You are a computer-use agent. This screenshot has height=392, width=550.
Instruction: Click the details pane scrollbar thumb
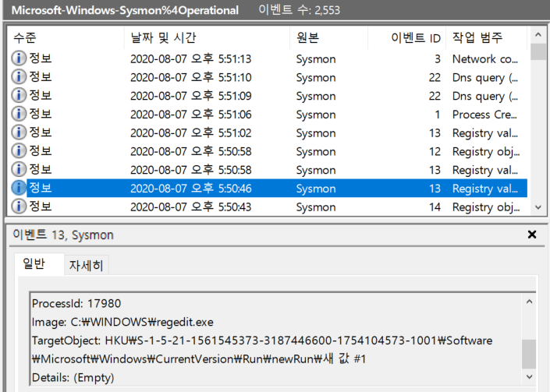[529, 354]
